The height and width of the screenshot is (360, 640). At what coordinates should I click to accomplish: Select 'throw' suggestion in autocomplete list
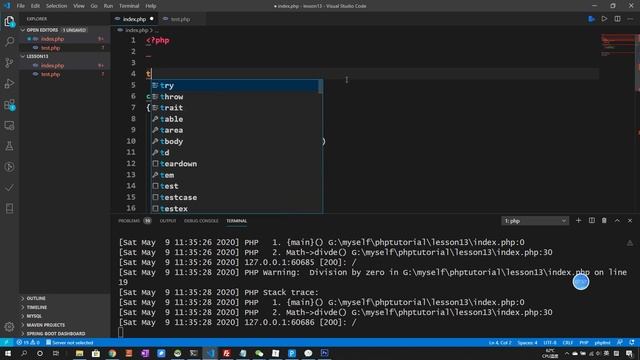pyautogui.click(x=235, y=97)
